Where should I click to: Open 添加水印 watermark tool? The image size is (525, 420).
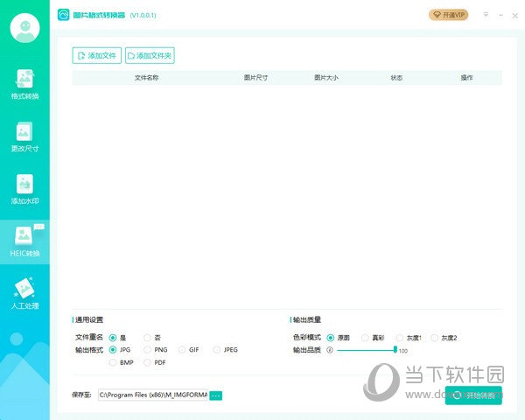coord(24,190)
